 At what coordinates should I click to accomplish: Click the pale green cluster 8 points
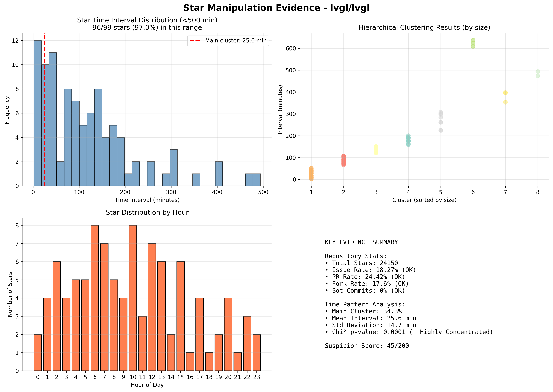(538, 74)
